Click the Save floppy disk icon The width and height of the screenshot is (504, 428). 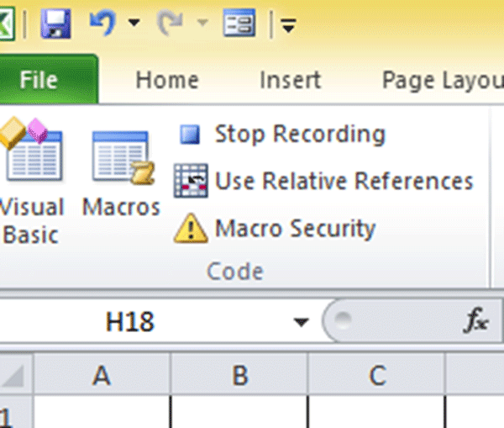[x=55, y=24]
